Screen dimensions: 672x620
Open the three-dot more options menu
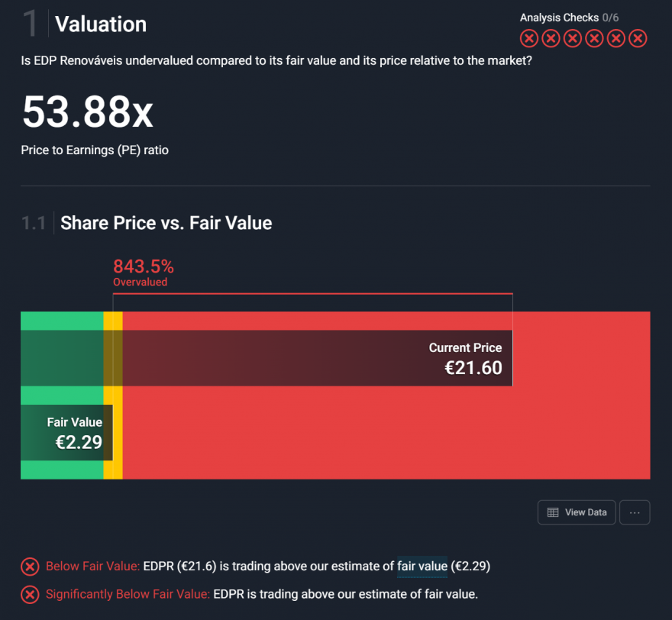coord(635,512)
